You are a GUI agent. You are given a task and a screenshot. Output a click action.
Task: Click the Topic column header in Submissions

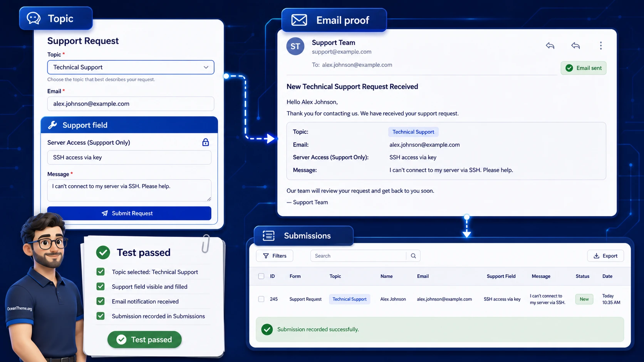coord(335,276)
